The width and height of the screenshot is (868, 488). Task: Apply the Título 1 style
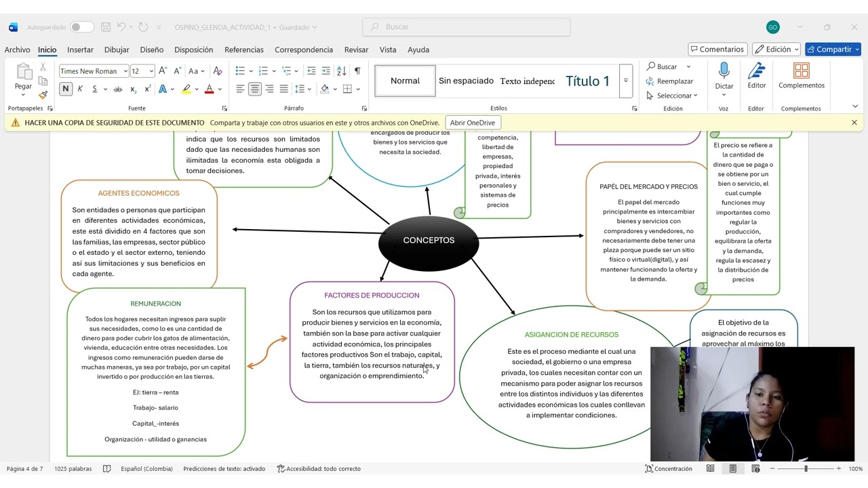pos(587,81)
